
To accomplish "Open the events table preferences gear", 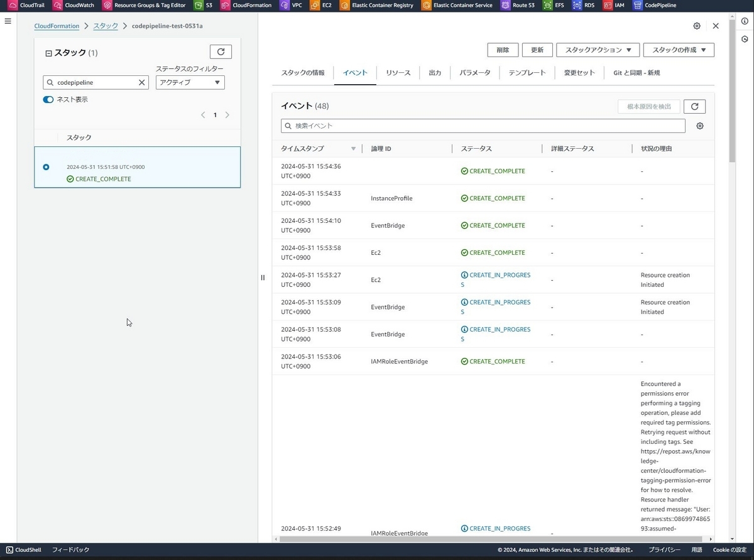I will click(699, 126).
